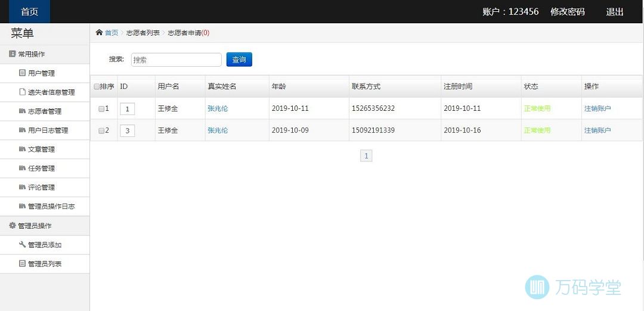
Task: Check the checkbox for row 2
Action: 101,130
